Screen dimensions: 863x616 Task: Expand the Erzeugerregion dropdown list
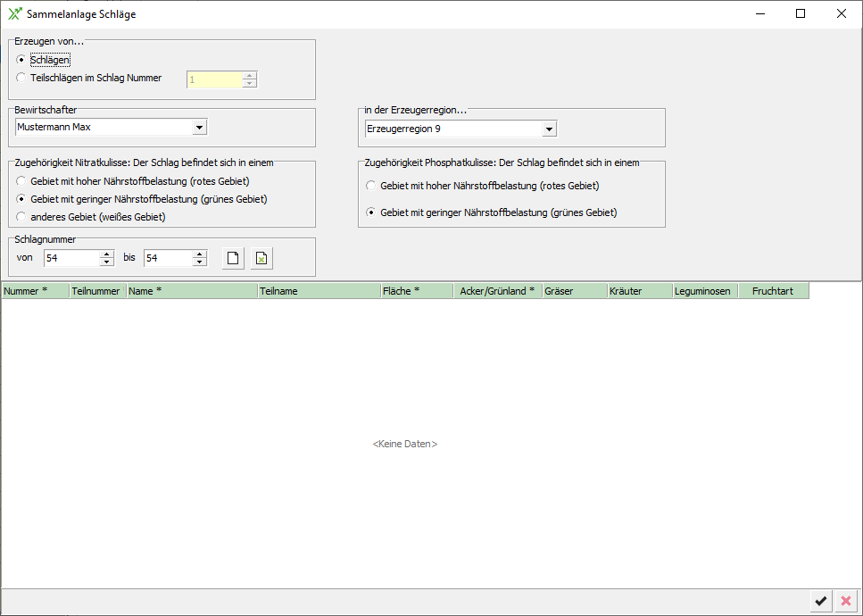pos(549,129)
